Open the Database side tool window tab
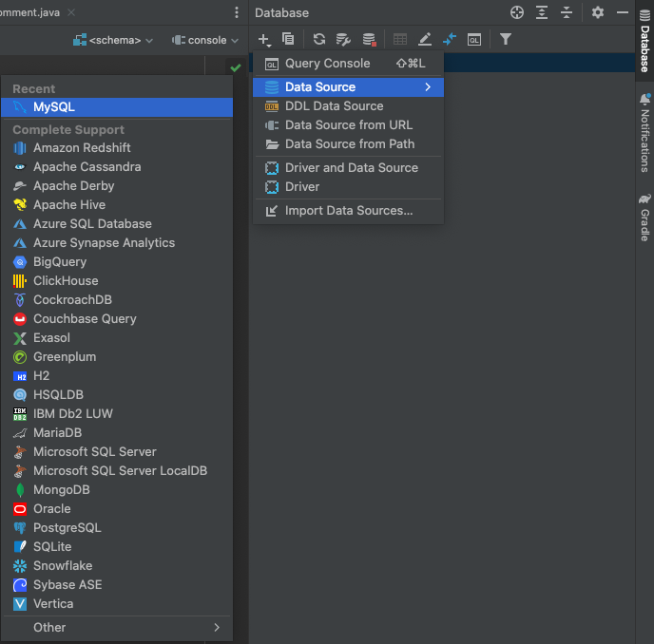 point(644,41)
